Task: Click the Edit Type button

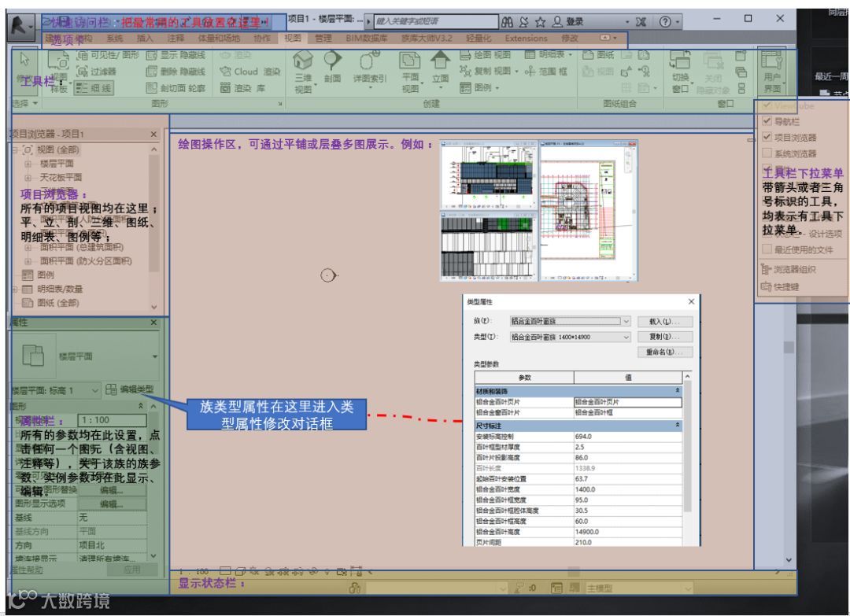Action: click(130, 389)
